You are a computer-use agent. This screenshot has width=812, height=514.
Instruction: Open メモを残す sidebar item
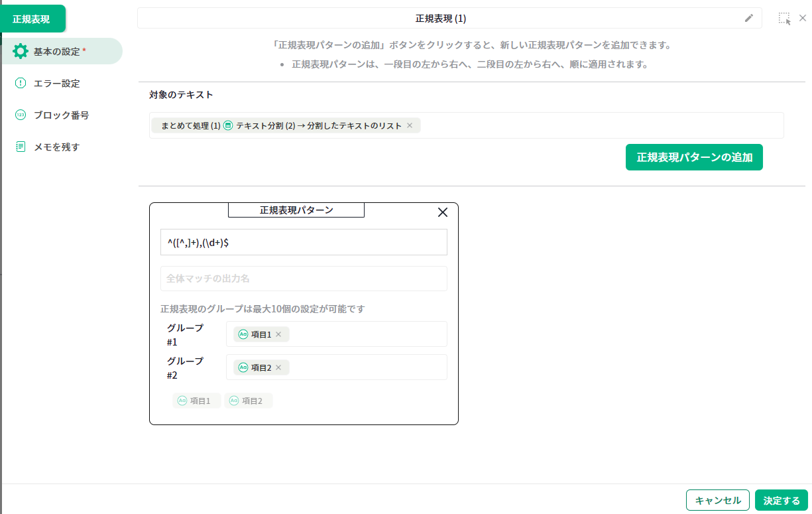tap(56, 147)
